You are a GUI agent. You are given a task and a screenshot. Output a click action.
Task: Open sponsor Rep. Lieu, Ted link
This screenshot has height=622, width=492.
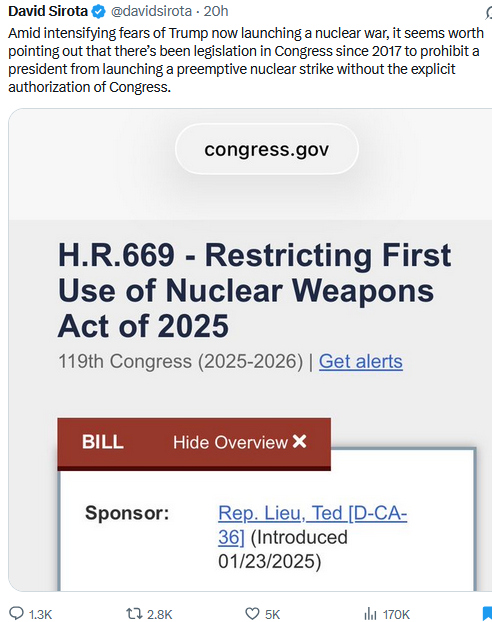312,525
